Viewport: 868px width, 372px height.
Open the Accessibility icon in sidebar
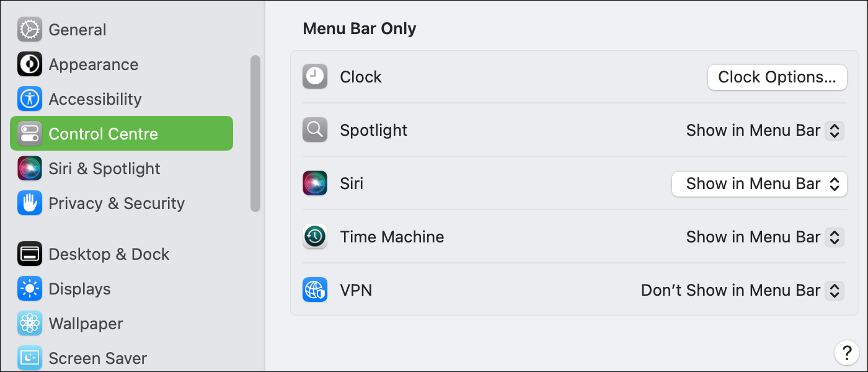pyautogui.click(x=30, y=99)
